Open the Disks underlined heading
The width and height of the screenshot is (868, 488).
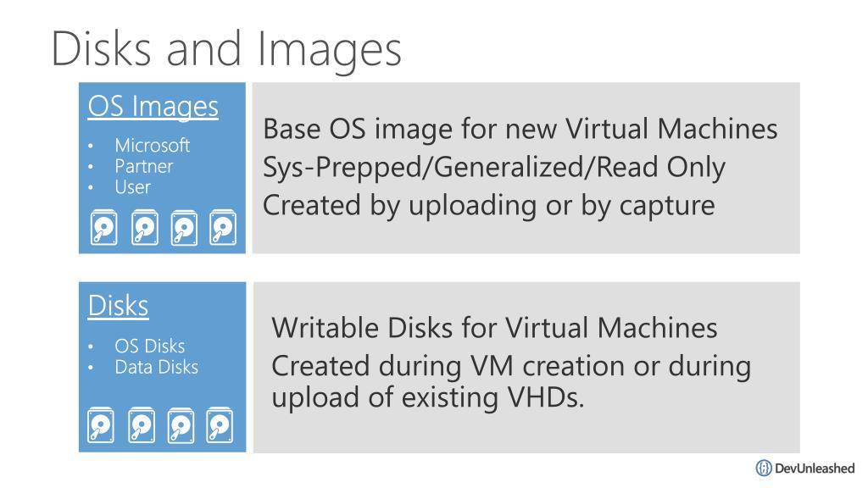119,305
